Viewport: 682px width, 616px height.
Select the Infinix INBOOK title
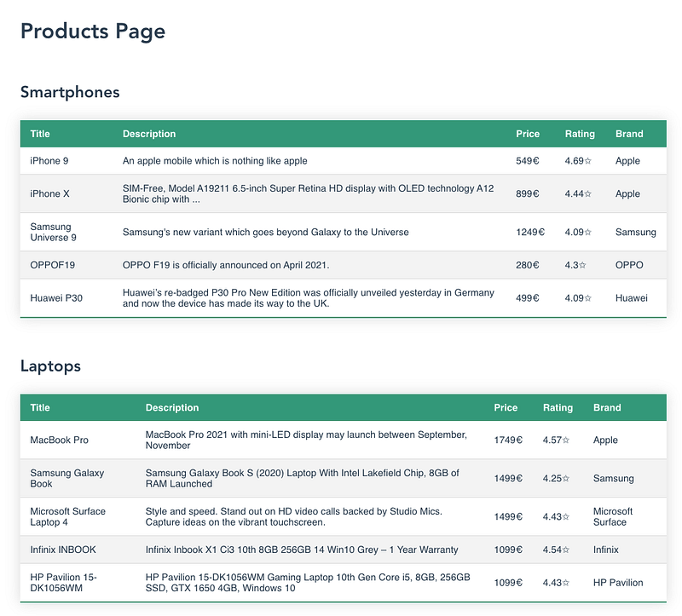63,550
